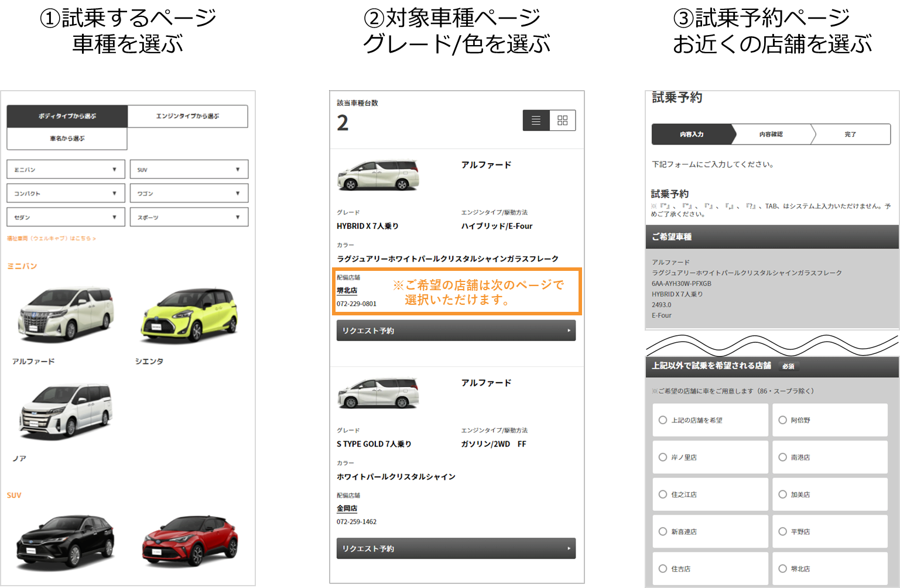
Task: Select the lime green シエンタ car image
Action: 189,314
